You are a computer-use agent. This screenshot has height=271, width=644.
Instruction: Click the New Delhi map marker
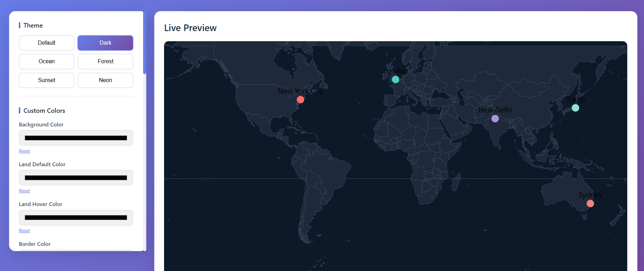495,119
